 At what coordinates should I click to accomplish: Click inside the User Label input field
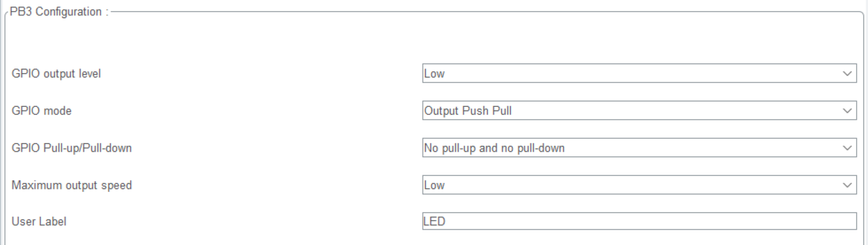[639, 221]
